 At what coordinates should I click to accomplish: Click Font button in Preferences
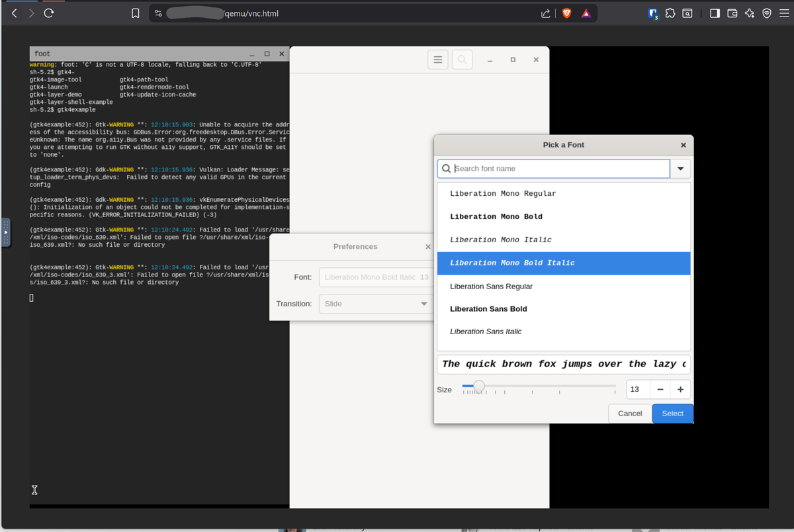(x=376, y=277)
